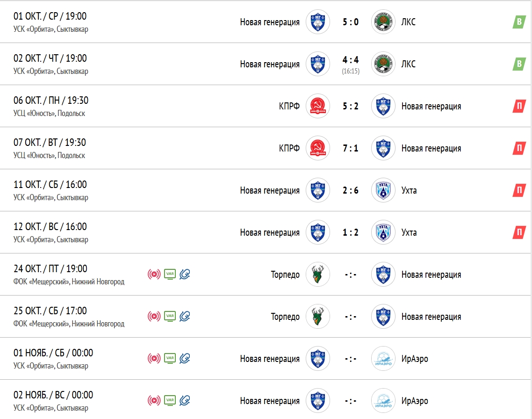Click VAR icon for 25 Oct Torpedo match
532x419 pixels.
(x=170, y=317)
